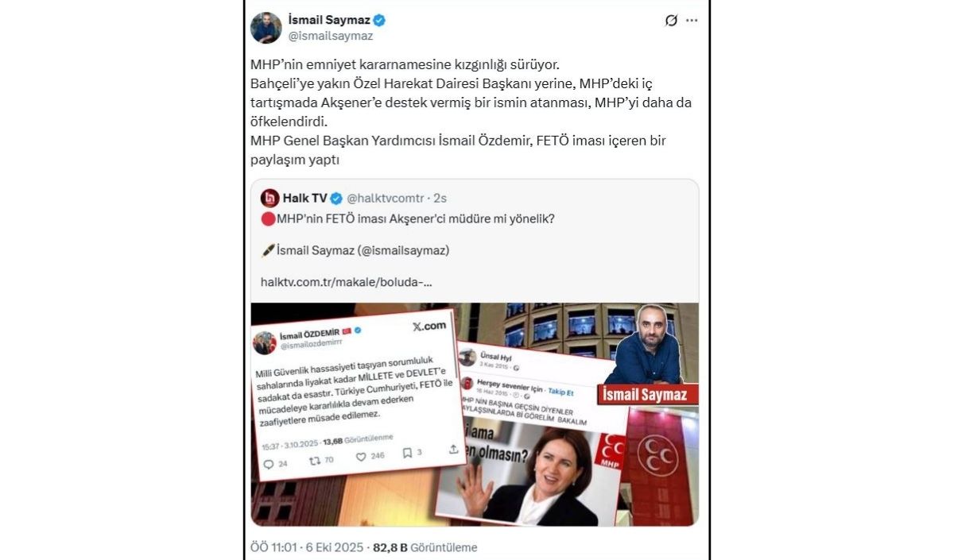Open İsmail Saymaz profile avatar
The image size is (954, 560).
(266, 28)
